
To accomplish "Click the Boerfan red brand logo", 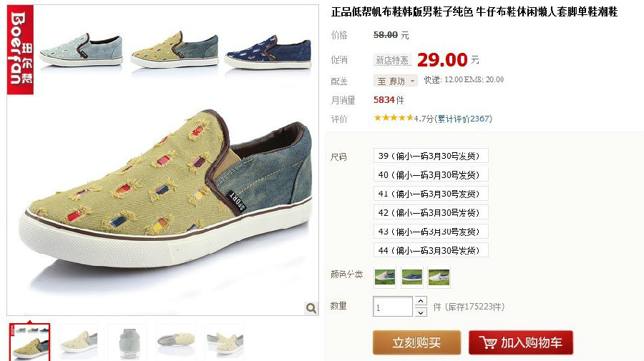I will pyautogui.click(x=20, y=49).
